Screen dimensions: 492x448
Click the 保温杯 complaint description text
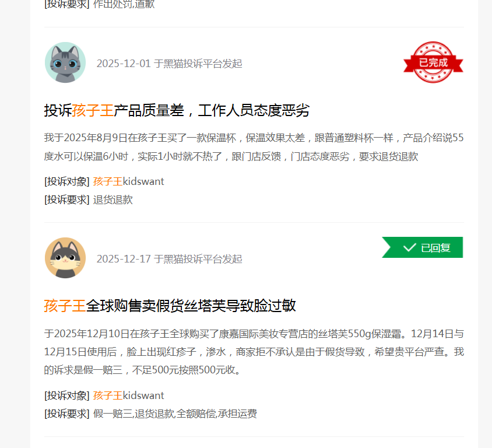254,147
